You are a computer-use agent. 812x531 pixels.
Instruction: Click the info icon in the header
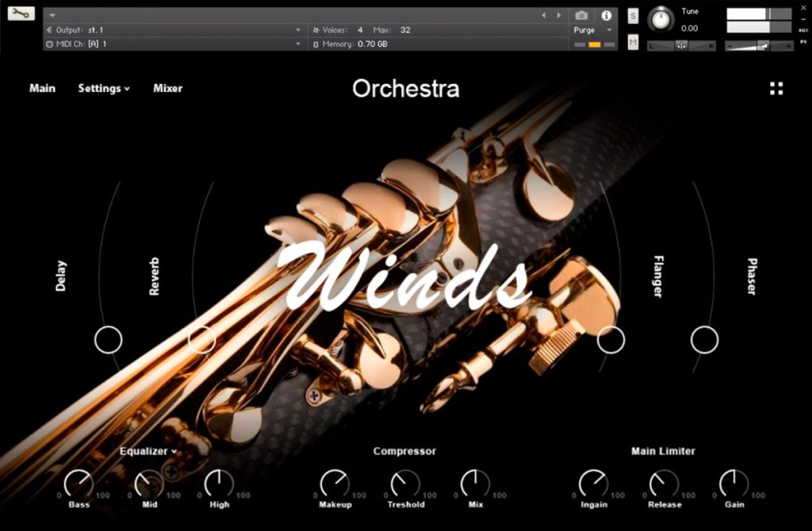pos(606,16)
